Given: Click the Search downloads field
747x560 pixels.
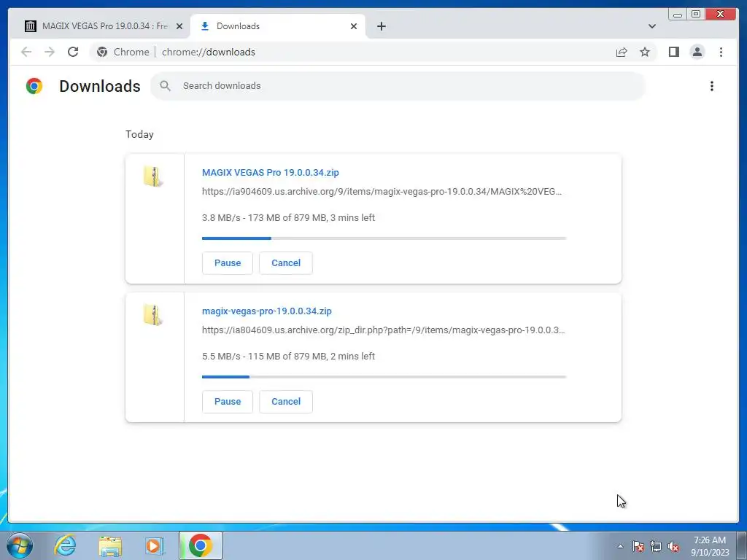Looking at the screenshot, I should click(x=398, y=86).
